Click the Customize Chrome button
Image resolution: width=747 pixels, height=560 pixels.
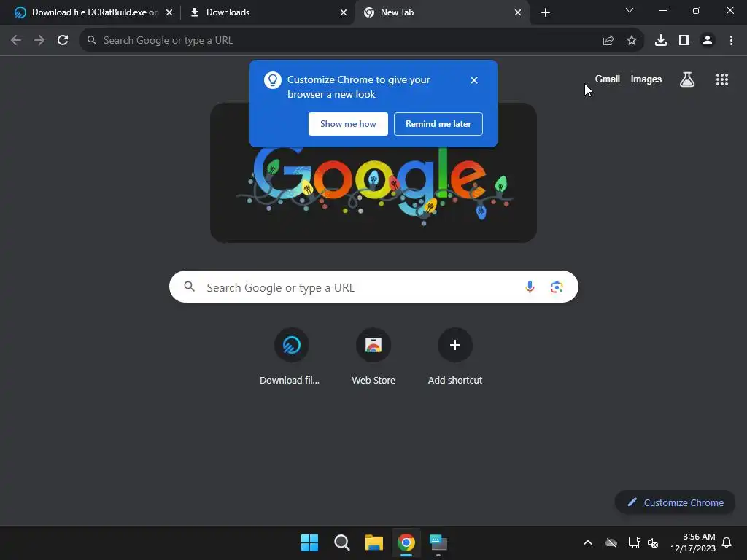coord(675,502)
